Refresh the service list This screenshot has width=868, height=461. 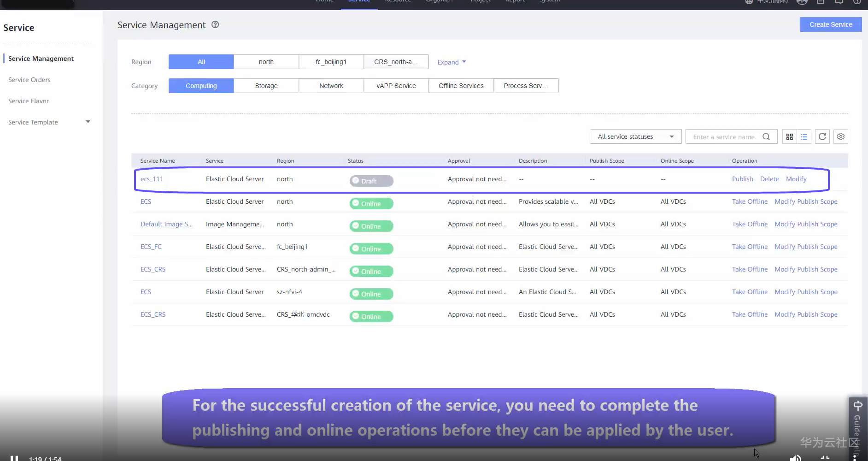pyautogui.click(x=822, y=136)
